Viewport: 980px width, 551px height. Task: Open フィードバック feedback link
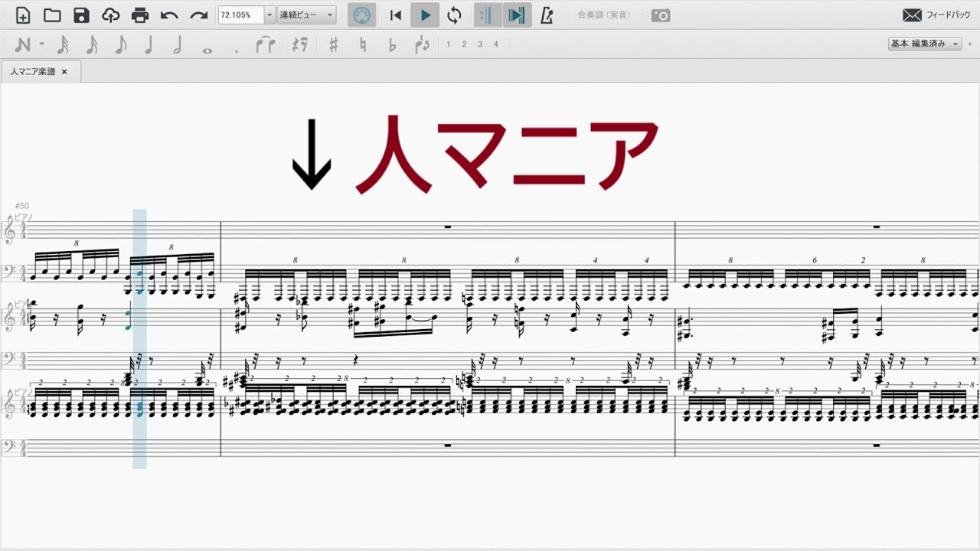pos(949,15)
